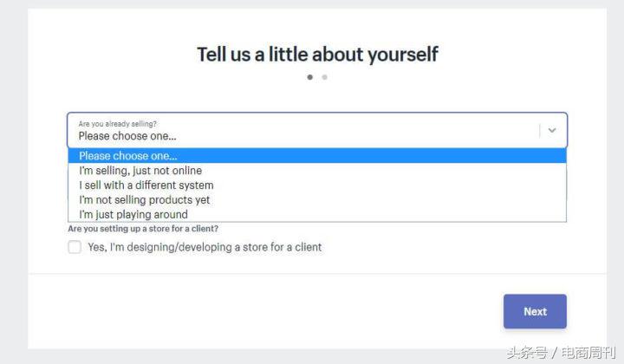Select "I'm not selling products yet" option
Screen dimensions: 624x364
point(145,200)
